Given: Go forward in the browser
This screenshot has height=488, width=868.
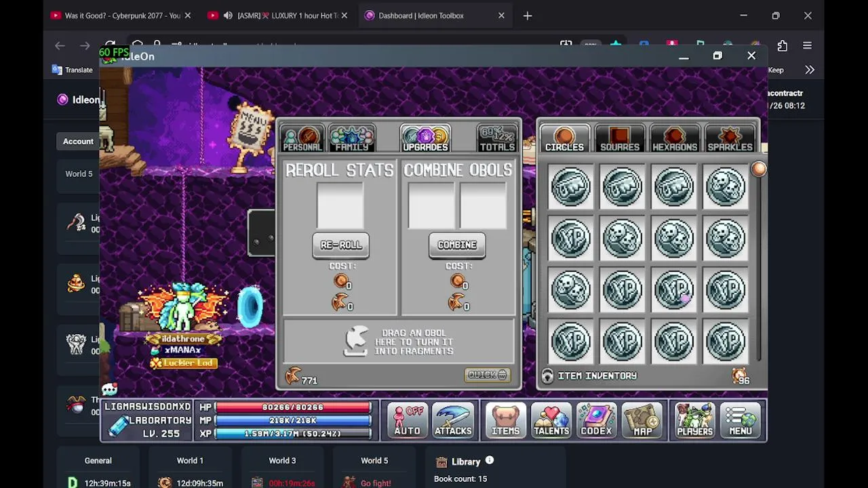Looking at the screenshot, I should (x=85, y=45).
